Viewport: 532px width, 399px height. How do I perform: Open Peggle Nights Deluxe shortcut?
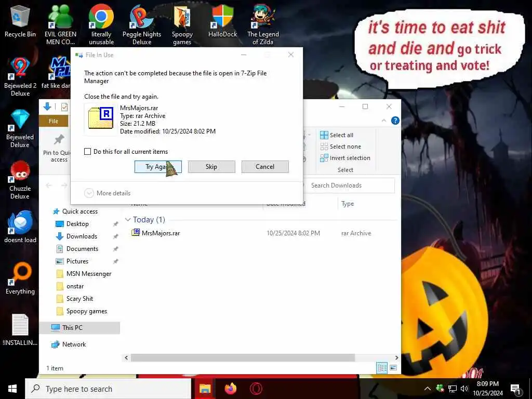(141, 24)
